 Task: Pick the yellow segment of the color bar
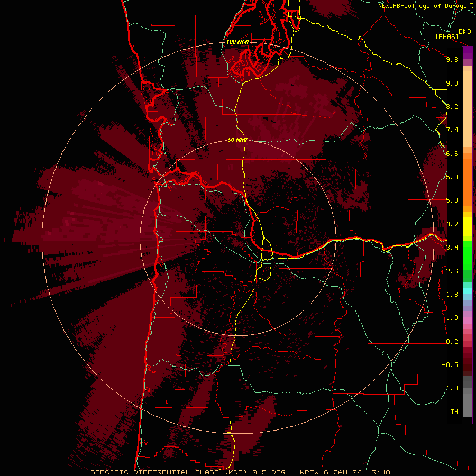click(x=467, y=226)
